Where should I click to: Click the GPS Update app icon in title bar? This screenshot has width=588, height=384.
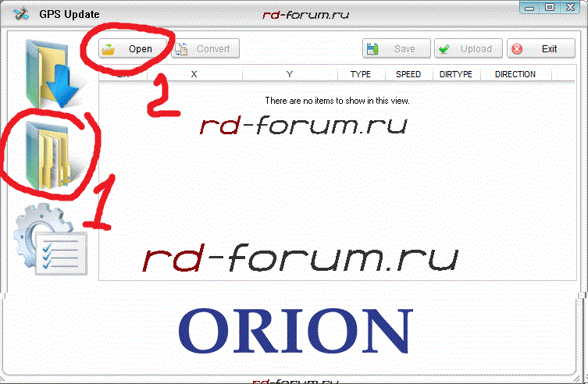click(x=23, y=14)
